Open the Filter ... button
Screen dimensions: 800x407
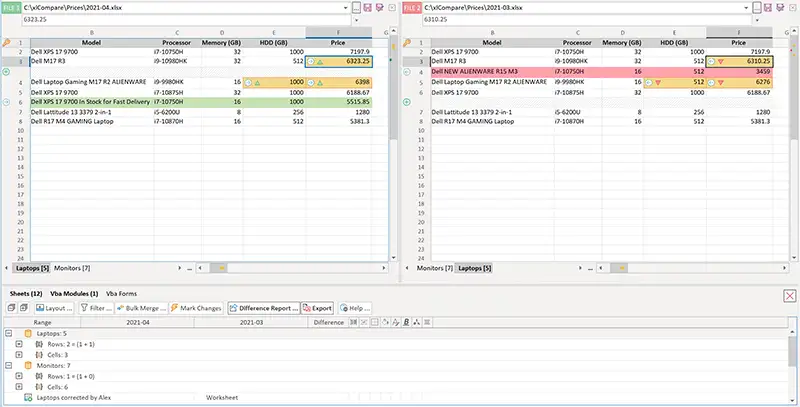coord(96,308)
